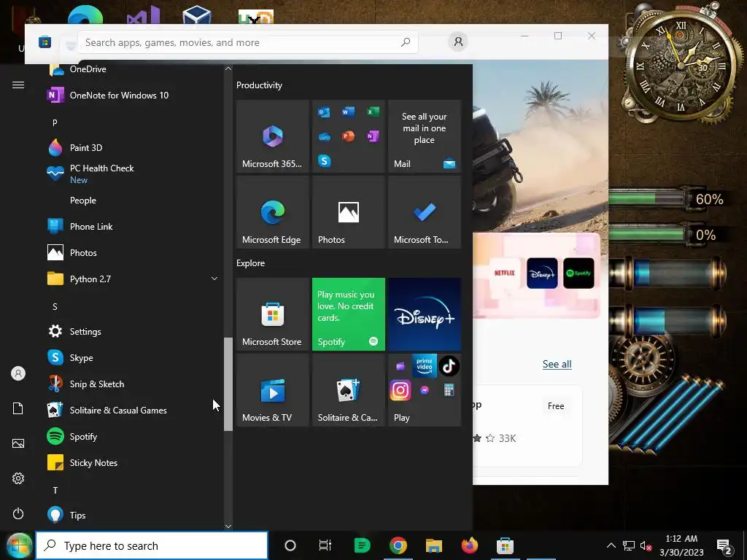Viewport: 747px width, 560px height.
Task: Select the Productivity group header
Action: tap(259, 85)
